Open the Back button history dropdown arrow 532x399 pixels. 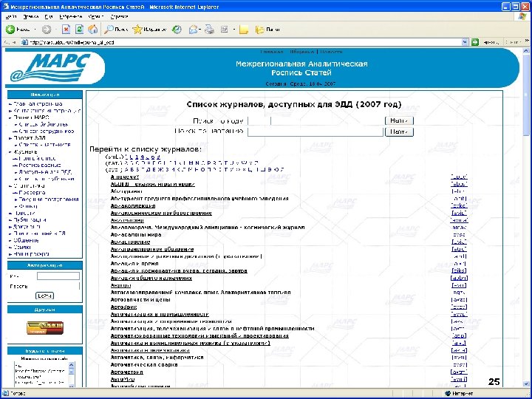pyautogui.click(x=35, y=30)
